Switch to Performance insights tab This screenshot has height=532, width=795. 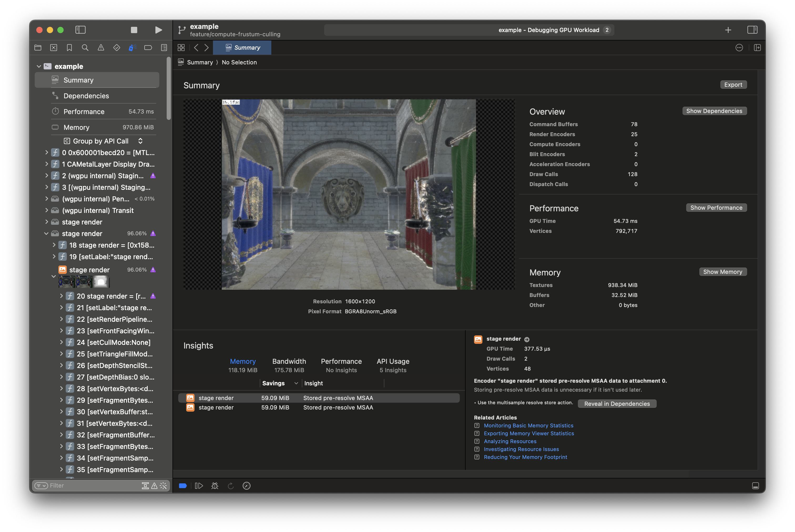pyautogui.click(x=341, y=365)
